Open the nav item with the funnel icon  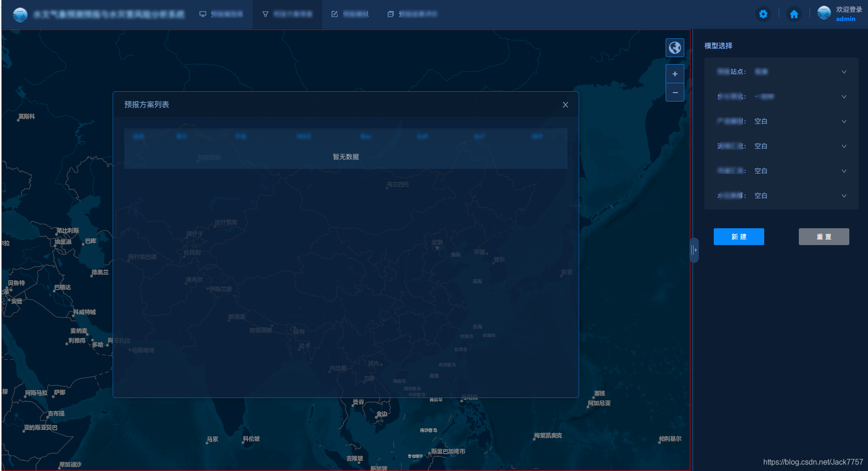(x=287, y=14)
